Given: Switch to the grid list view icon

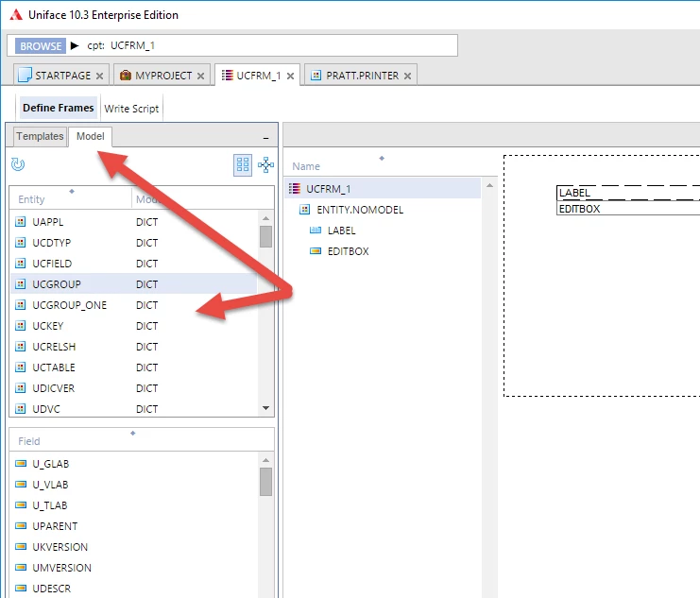Looking at the screenshot, I should (x=243, y=164).
